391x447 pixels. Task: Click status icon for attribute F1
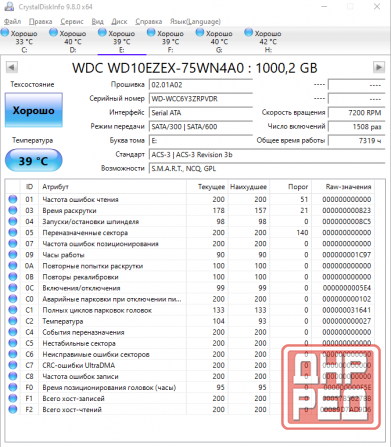(13, 398)
